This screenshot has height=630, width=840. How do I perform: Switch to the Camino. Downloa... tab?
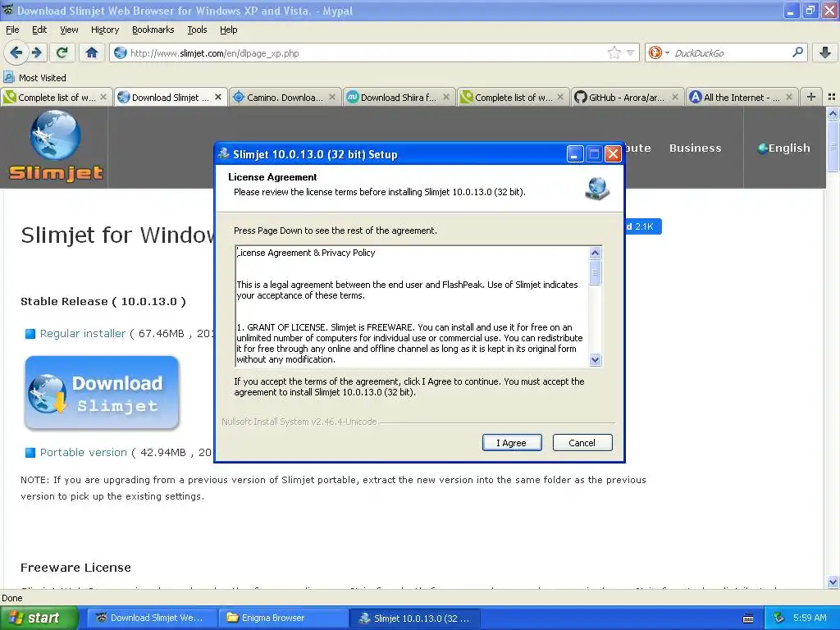pos(285,97)
